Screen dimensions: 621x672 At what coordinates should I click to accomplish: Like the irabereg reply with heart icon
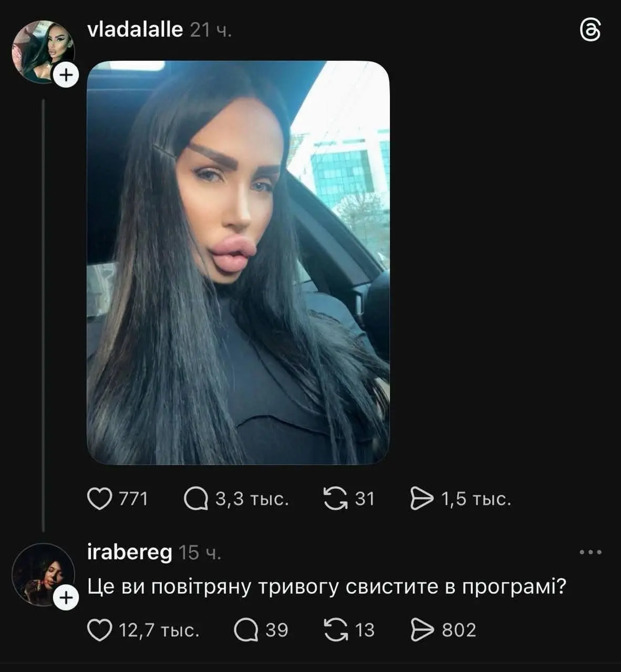click(99, 630)
